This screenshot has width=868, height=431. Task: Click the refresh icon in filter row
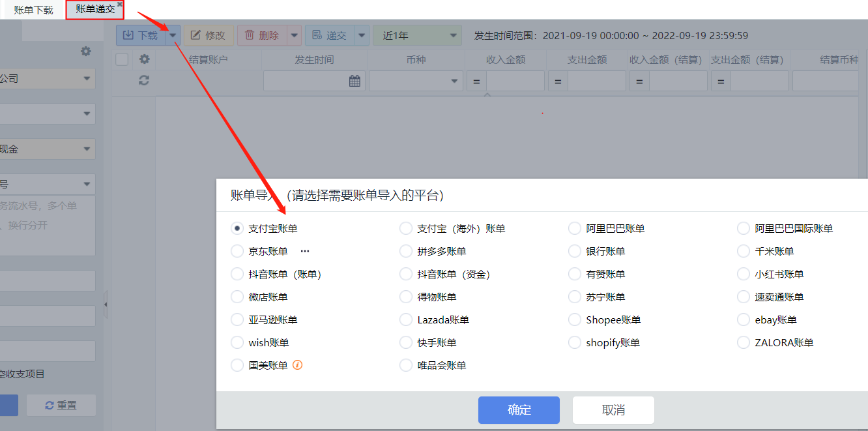tap(144, 80)
